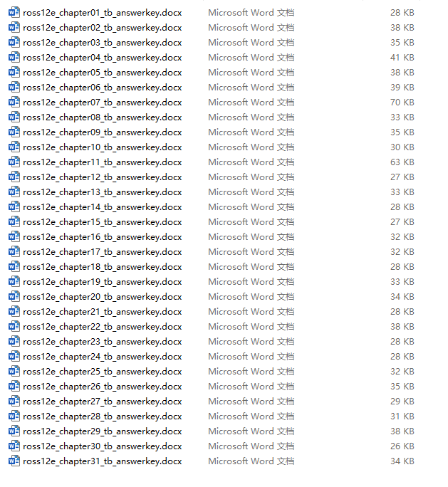Click the 41 KB size of chapter04

click(402, 58)
